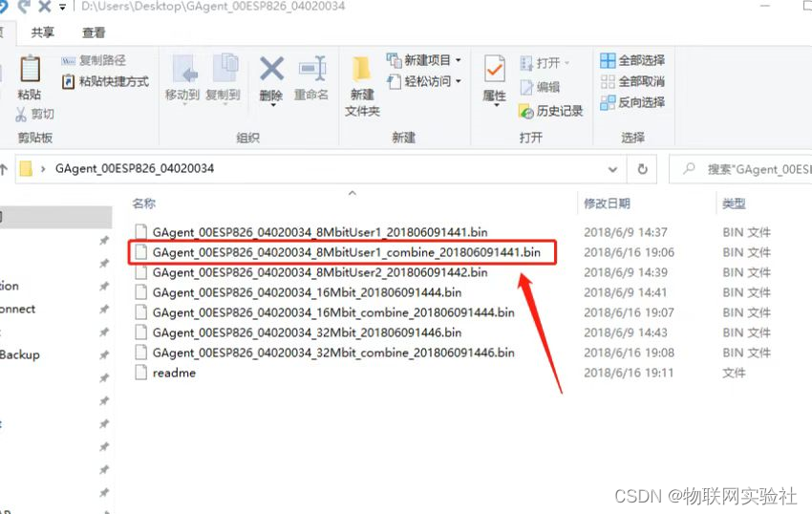This screenshot has height=514, width=812.
Task: Click the Backup item in navigation pane
Action: click(20, 355)
